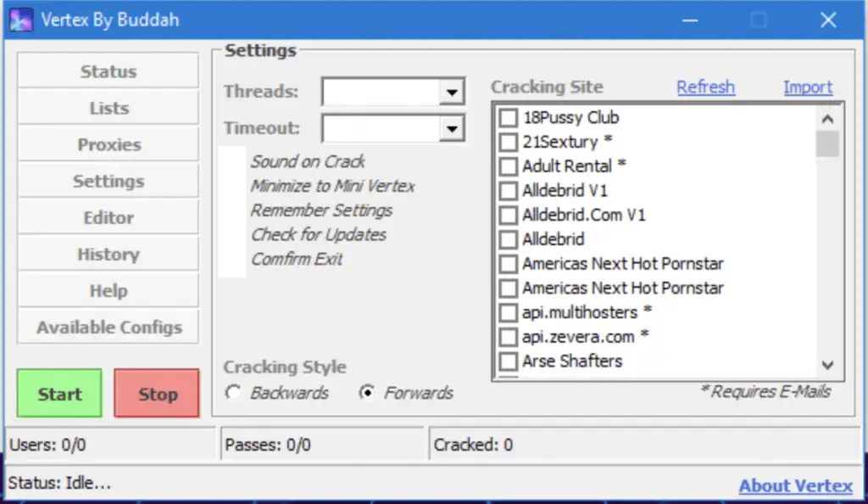Open About Vertex

[x=795, y=485]
